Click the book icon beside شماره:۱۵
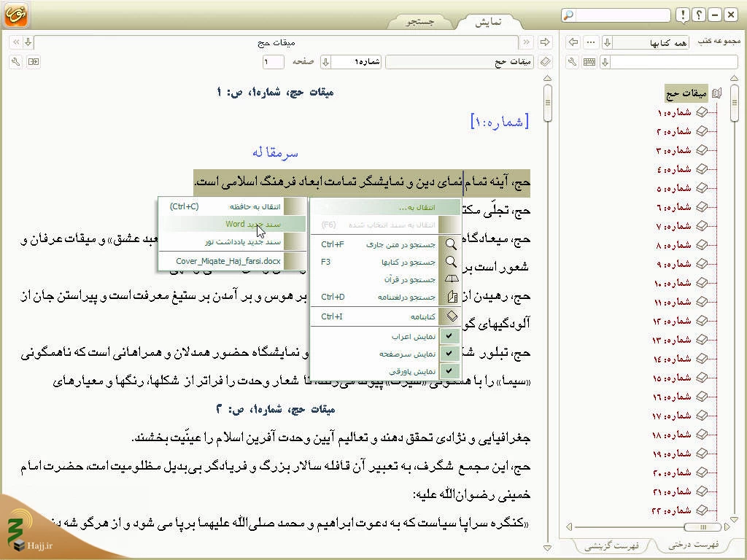This screenshot has height=560, width=747. pyautogui.click(x=702, y=378)
